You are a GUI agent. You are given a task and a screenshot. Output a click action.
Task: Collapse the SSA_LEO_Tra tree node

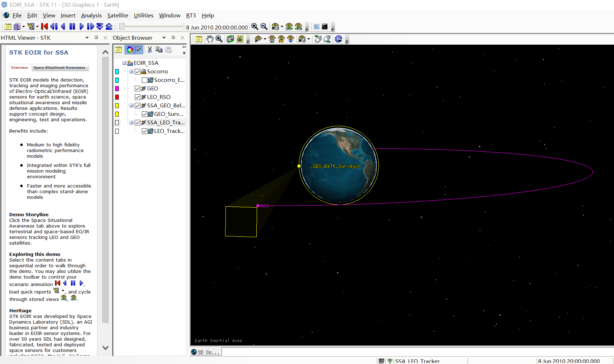tap(131, 123)
